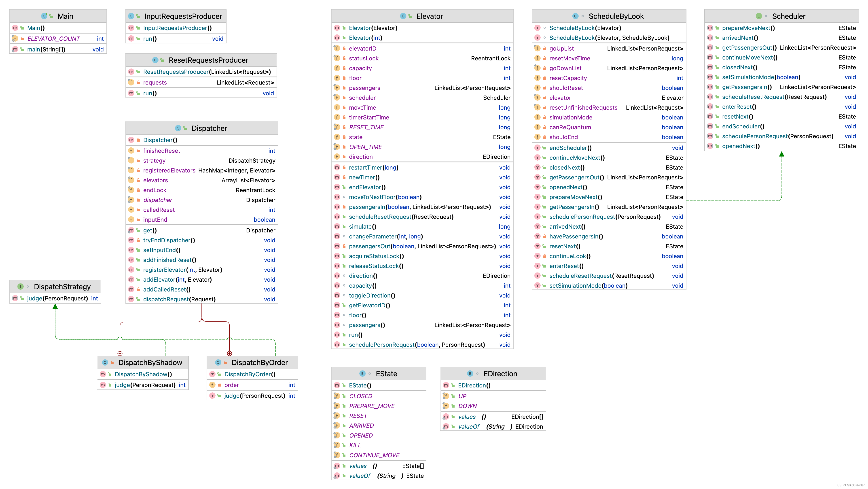Click the class icon beside DispatchByShadow title
This screenshot has width=868, height=489.
point(105,363)
